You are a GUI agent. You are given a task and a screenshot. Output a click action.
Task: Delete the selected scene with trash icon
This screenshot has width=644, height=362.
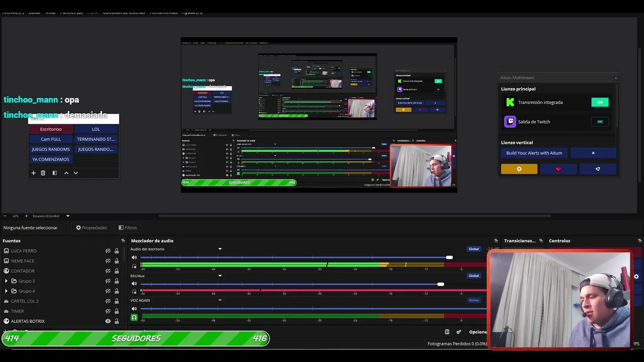43,173
